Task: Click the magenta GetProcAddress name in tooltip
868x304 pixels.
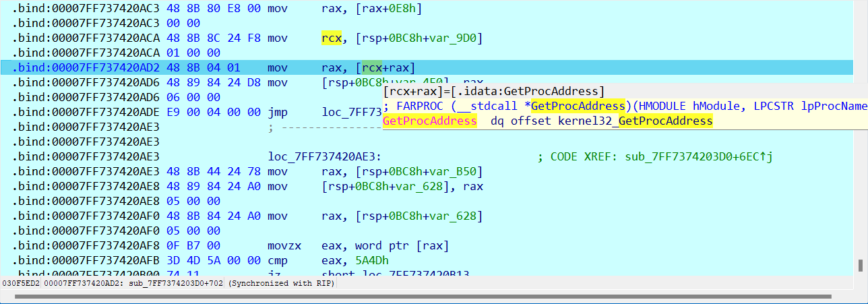Action: pyautogui.click(x=429, y=121)
